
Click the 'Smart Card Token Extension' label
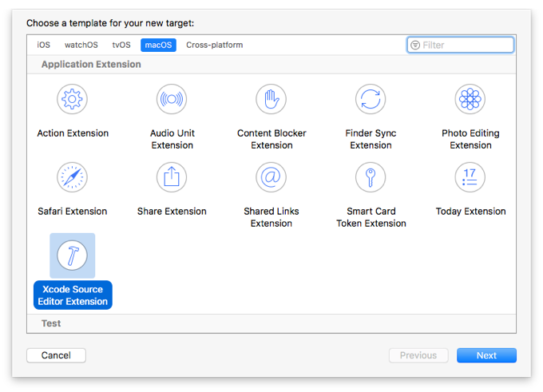coord(371,217)
